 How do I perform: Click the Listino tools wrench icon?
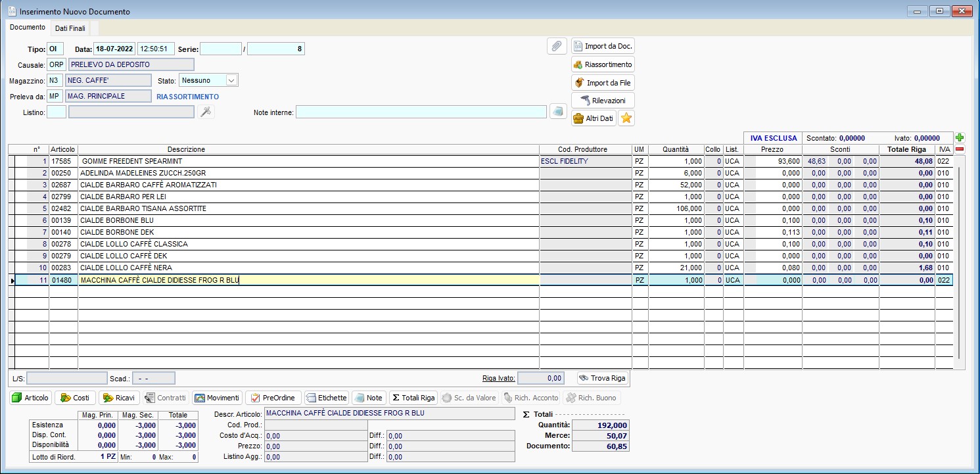[x=206, y=112]
